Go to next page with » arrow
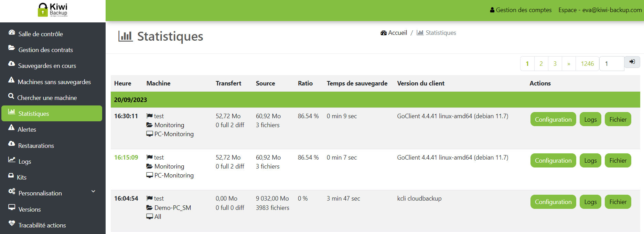The width and height of the screenshot is (644, 234). [x=569, y=63]
